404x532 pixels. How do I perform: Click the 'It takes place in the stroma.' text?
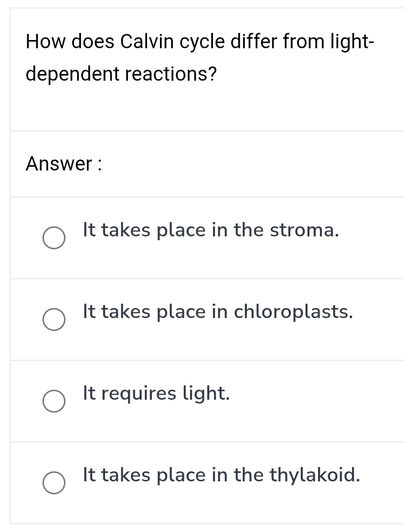(x=211, y=230)
